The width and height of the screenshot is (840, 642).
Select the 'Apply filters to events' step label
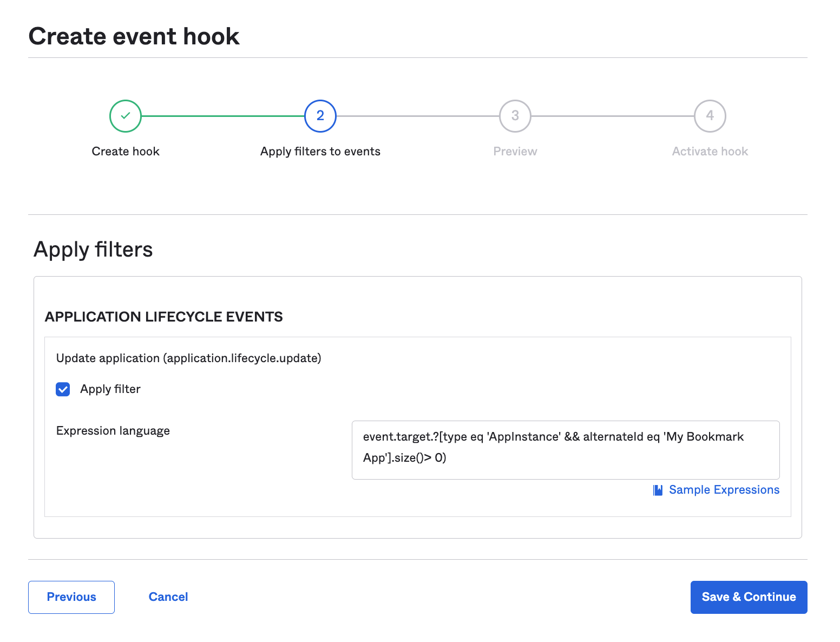(320, 152)
